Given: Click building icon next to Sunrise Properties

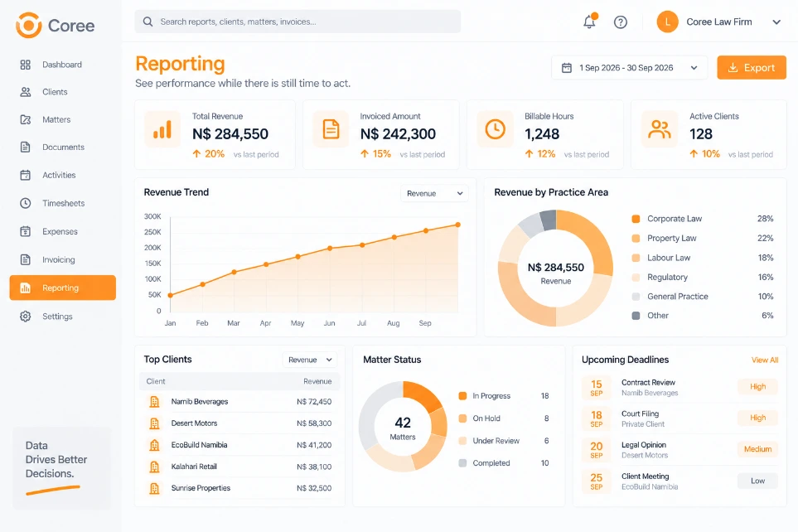Looking at the screenshot, I should click(154, 488).
